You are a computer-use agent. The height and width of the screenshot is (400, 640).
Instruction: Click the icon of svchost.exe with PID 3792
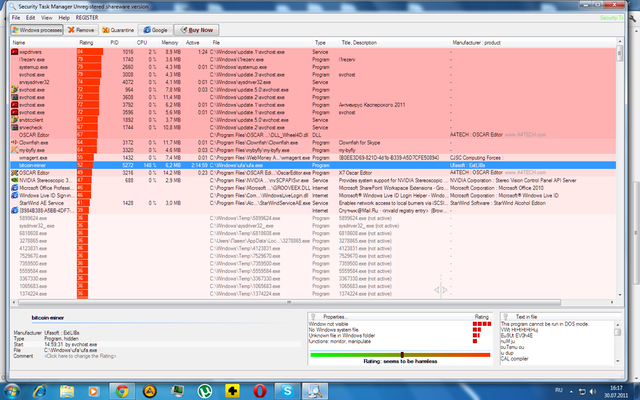coord(14,105)
